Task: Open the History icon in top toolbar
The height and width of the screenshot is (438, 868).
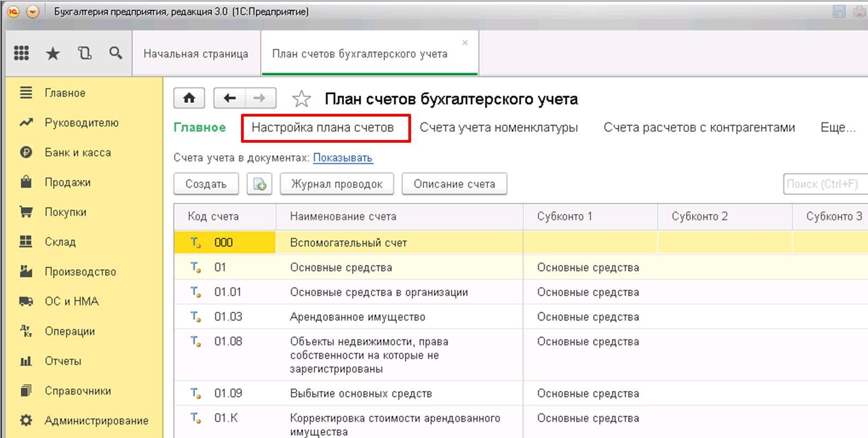Action: (x=85, y=53)
